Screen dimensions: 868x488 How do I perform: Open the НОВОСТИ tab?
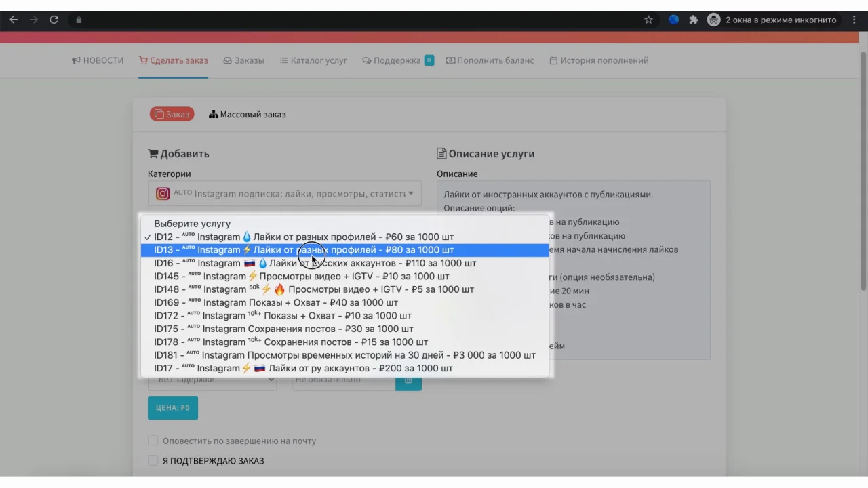point(98,60)
